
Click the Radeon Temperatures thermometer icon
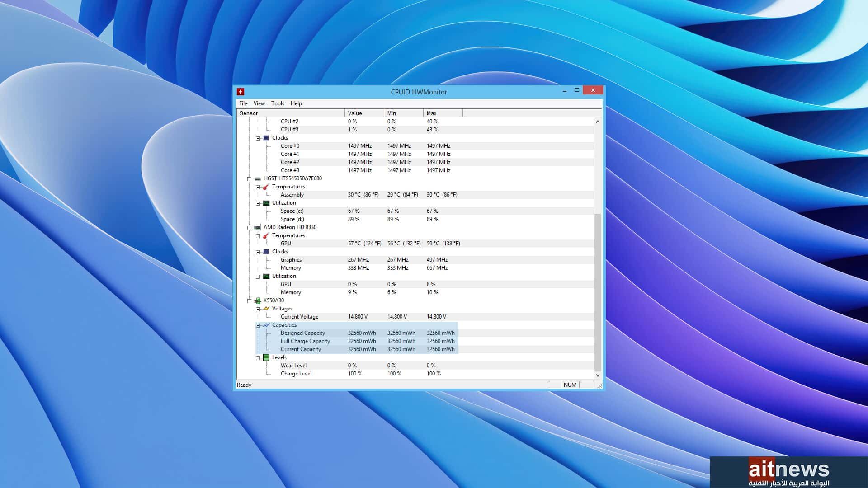pos(266,235)
